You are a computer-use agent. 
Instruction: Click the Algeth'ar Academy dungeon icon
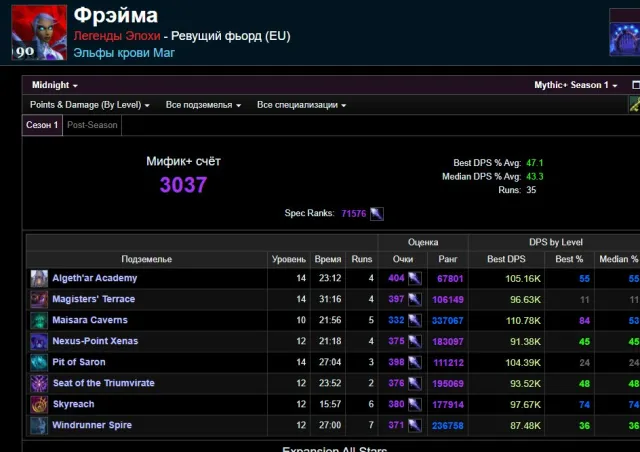pos(39,278)
